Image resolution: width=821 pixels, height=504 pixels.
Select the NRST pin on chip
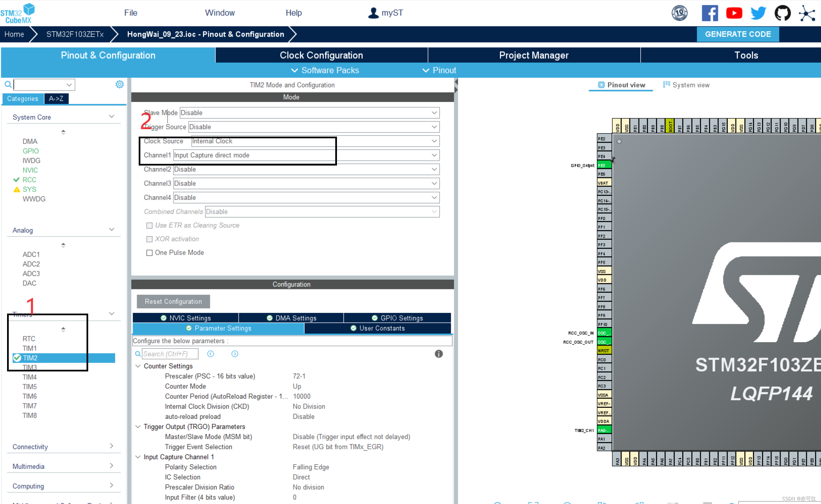[x=604, y=351]
